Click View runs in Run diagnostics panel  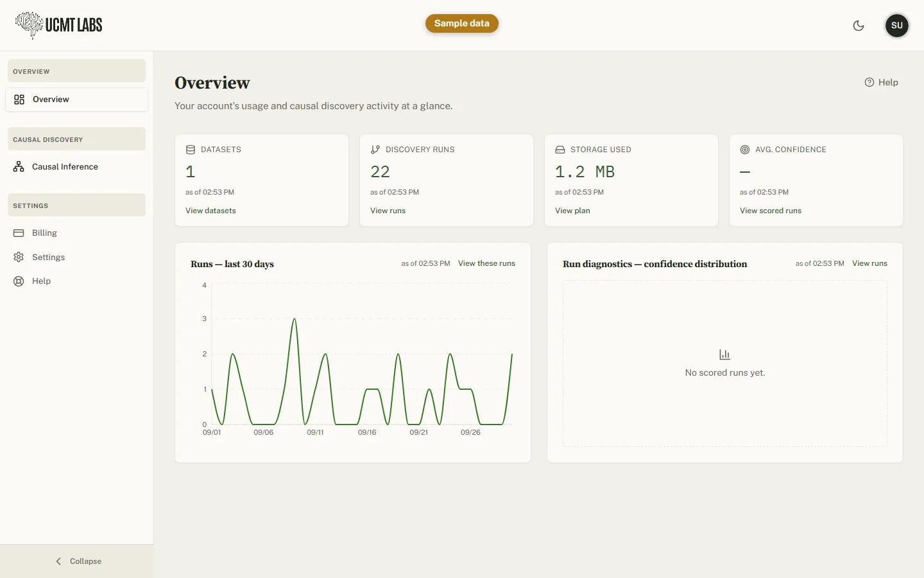coord(869,263)
